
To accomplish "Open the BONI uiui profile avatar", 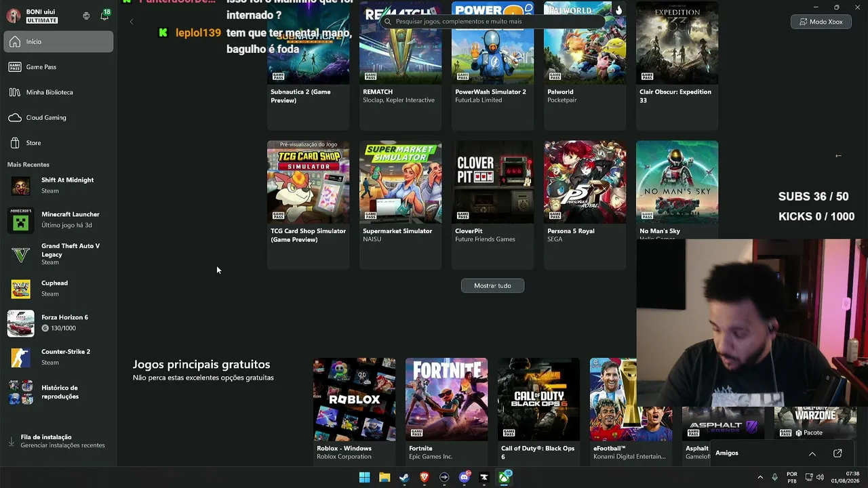I will (14, 16).
